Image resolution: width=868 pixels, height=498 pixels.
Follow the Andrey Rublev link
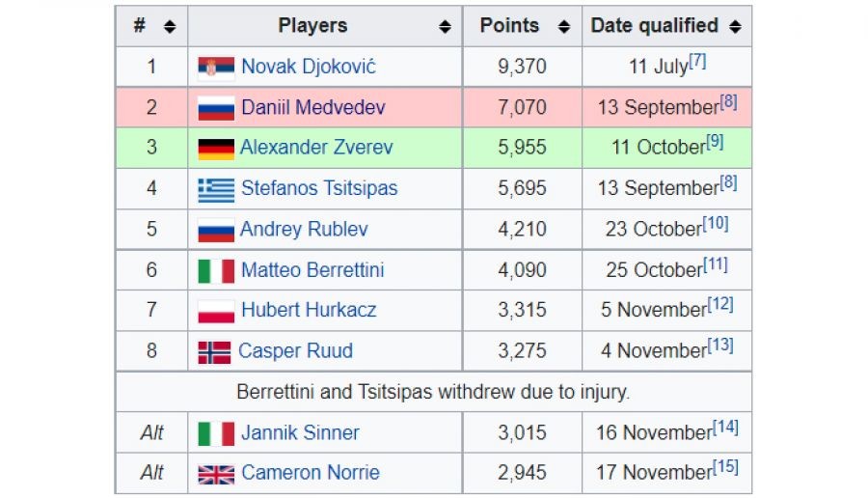coord(304,230)
